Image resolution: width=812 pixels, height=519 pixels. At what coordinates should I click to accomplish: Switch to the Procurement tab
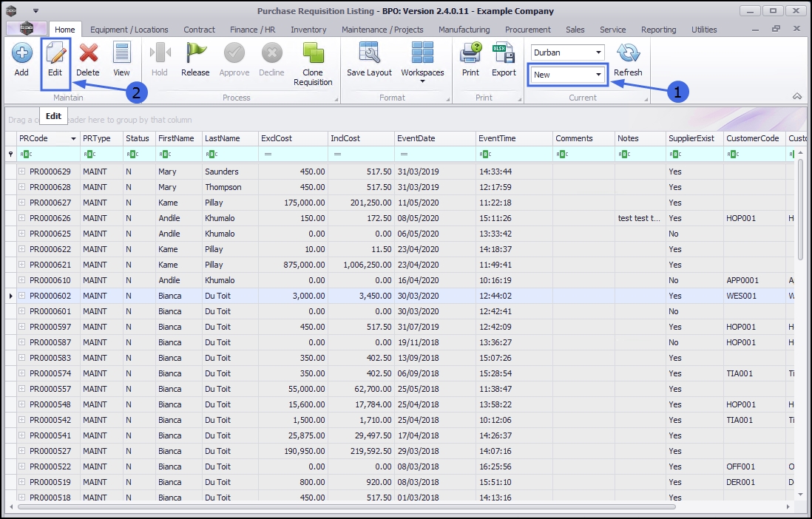tap(527, 30)
